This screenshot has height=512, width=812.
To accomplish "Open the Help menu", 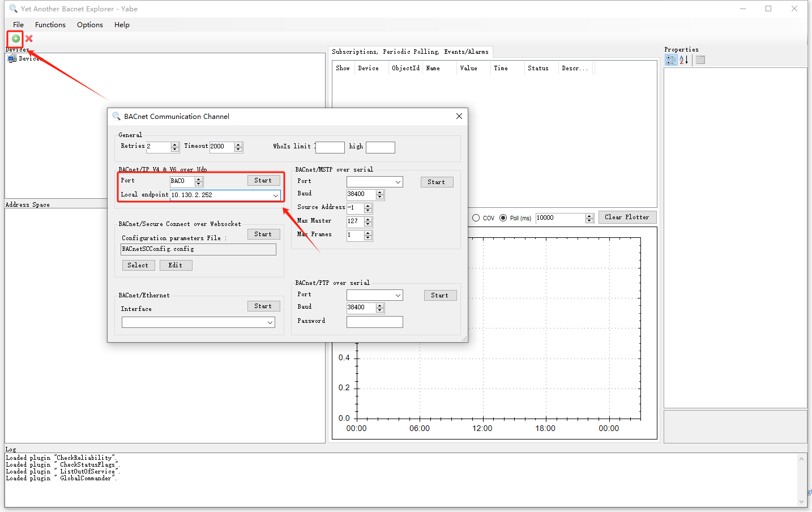I will (x=122, y=25).
